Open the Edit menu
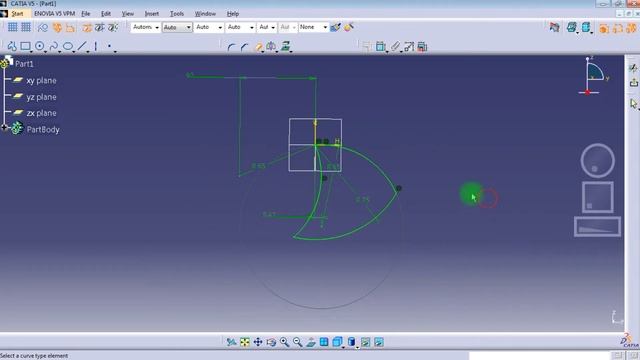Viewport: 640px width, 360px height. point(106,13)
